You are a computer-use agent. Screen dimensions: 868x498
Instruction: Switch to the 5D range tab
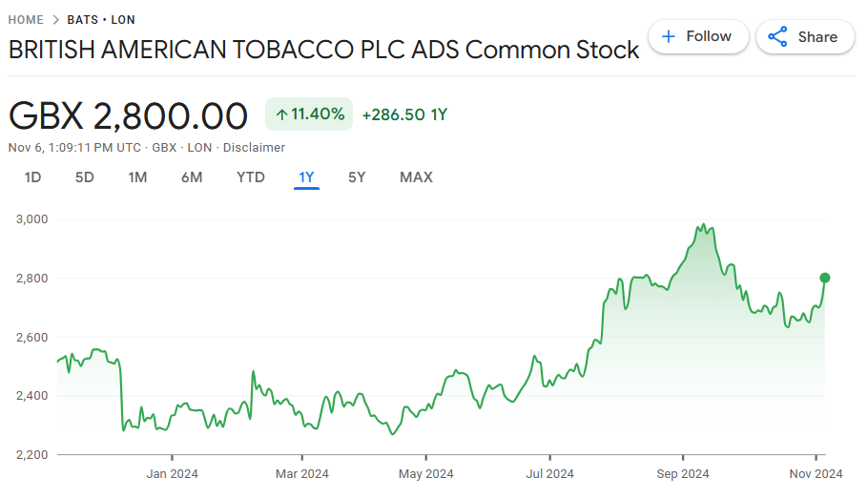[x=85, y=177]
